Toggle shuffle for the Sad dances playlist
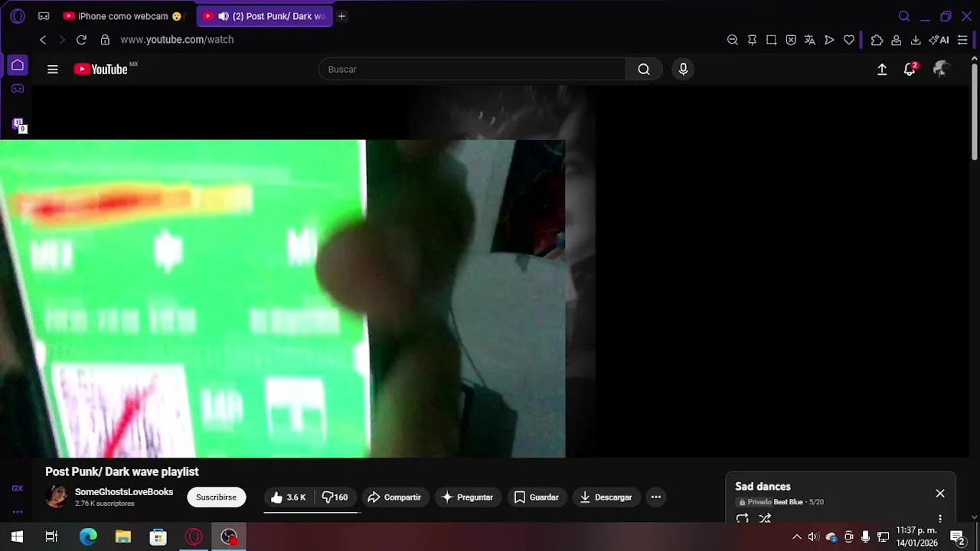Image resolution: width=980 pixels, height=551 pixels. click(765, 518)
